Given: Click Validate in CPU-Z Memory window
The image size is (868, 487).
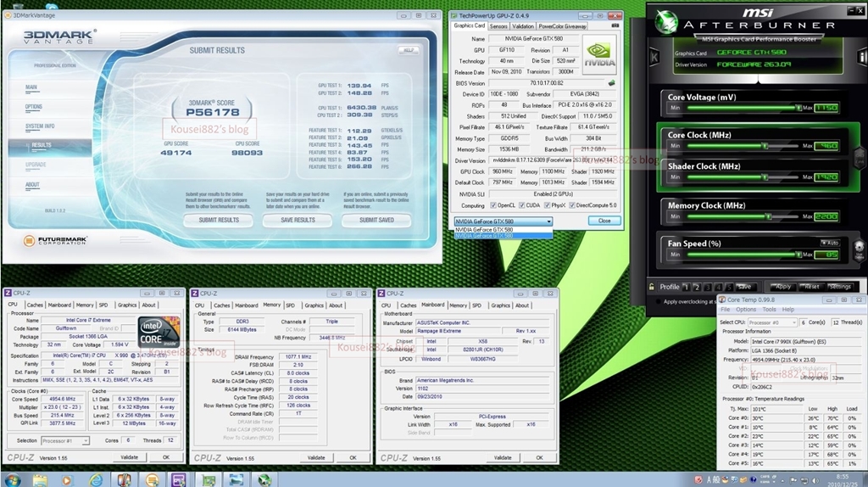Looking at the screenshot, I should [x=316, y=457].
